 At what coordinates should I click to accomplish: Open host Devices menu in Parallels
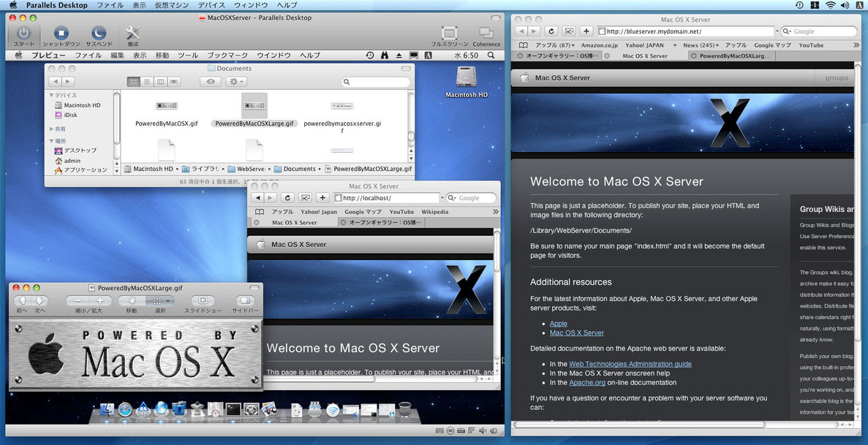pos(211,5)
